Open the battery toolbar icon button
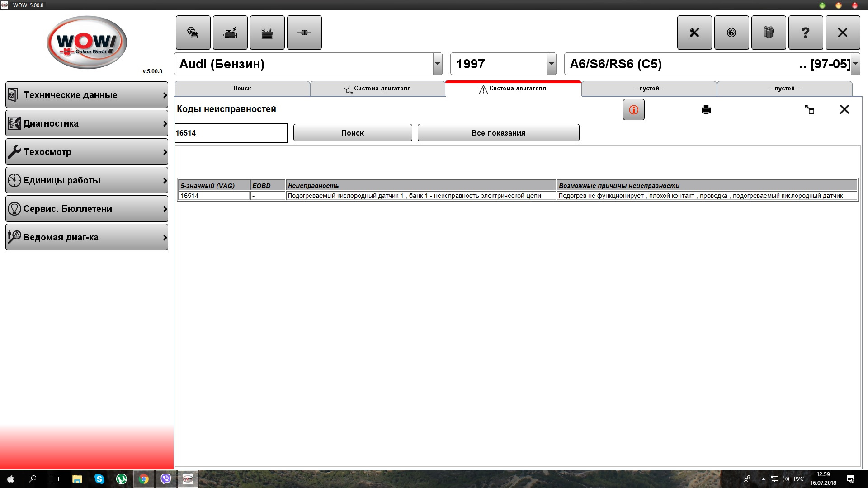 tap(267, 33)
